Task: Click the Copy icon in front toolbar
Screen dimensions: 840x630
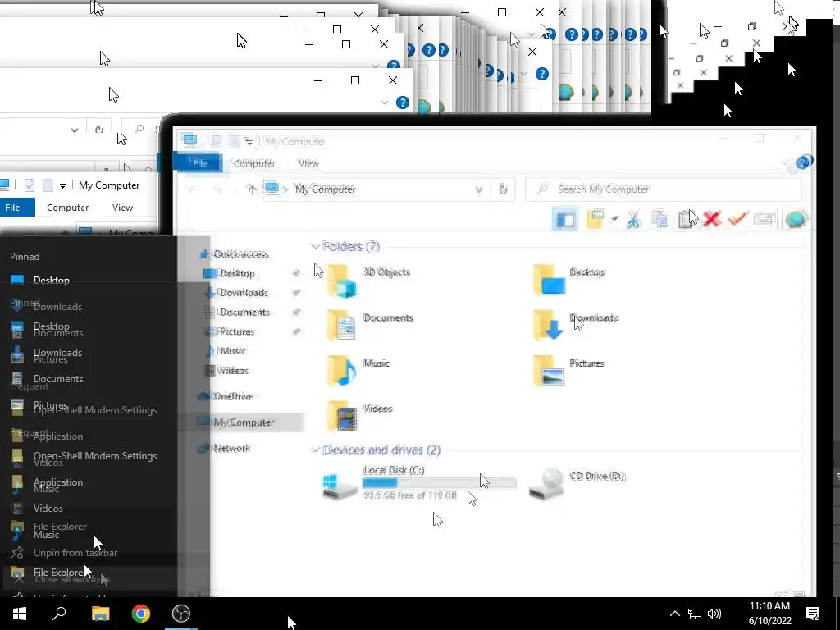Action: [660, 219]
